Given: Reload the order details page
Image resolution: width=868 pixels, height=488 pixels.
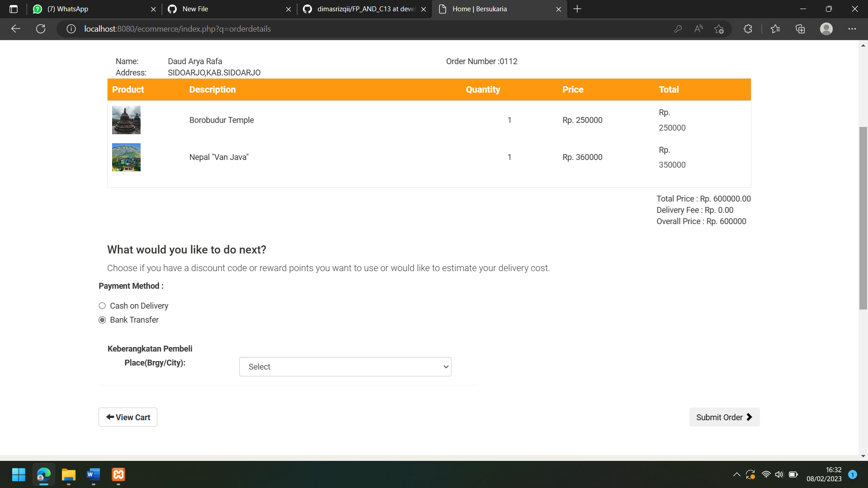Looking at the screenshot, I should click(x=41, y=28).
